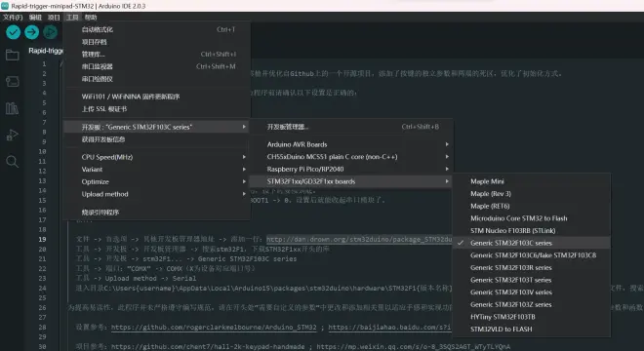644x351 pixels.
Task: Open the 文件(F) menu
Action: pyautogui.click(x=13, y=18)
